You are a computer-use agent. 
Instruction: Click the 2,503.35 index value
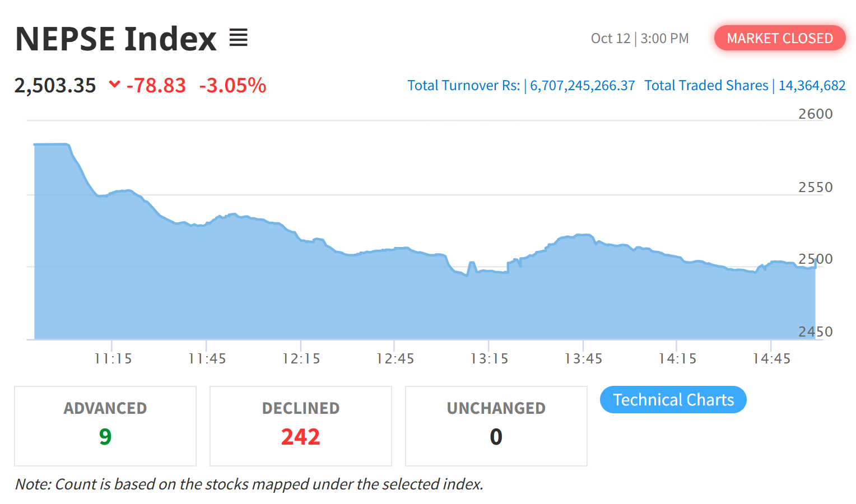pyautogui.click(x=55, y=86)
